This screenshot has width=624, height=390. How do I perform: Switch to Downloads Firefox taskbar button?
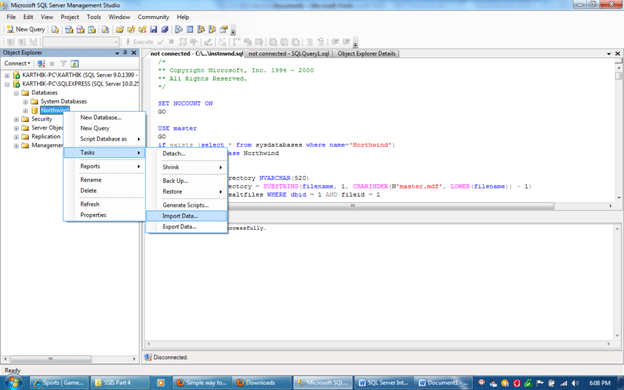[x=261, y=383]
